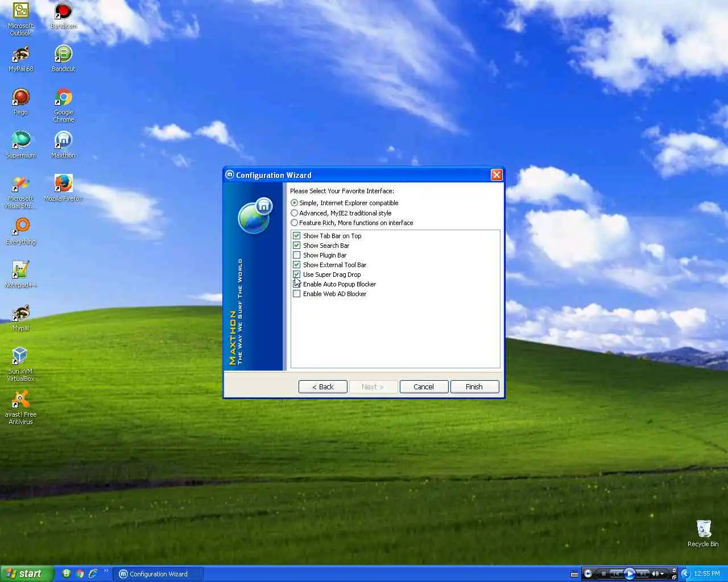Select the Recycle Bin icon
This screenshot has width=728, height=582.
(703, 533)
